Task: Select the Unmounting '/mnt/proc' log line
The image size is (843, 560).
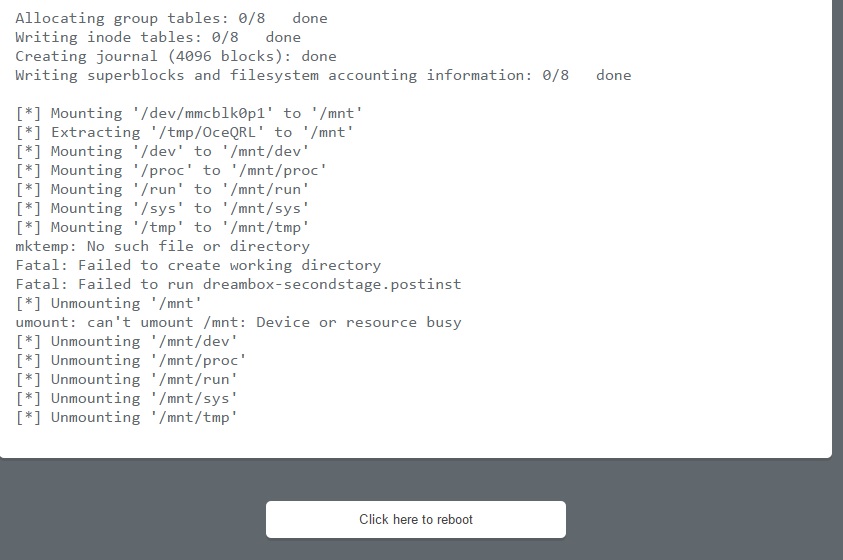Action: [x=131, y=360]
